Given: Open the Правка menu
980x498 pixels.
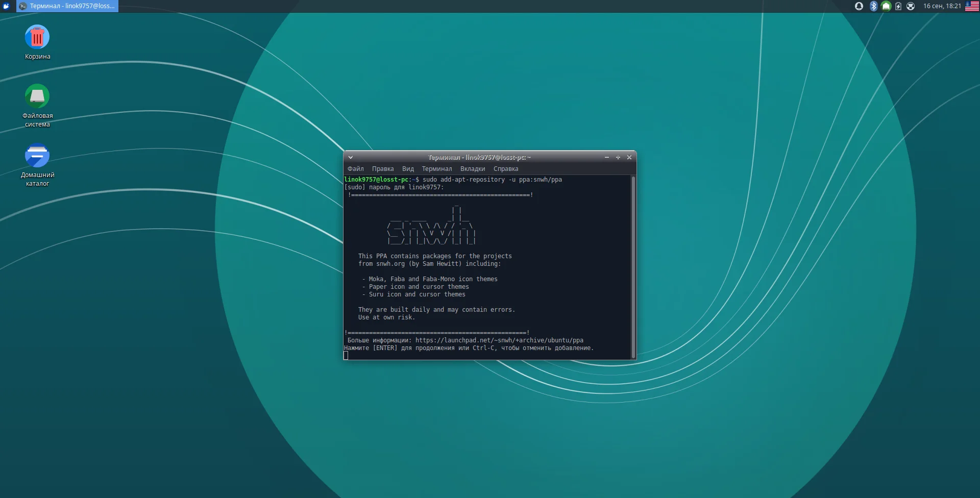Looking at the screenshot, I should pyautogui.click(x=382, y=169).
